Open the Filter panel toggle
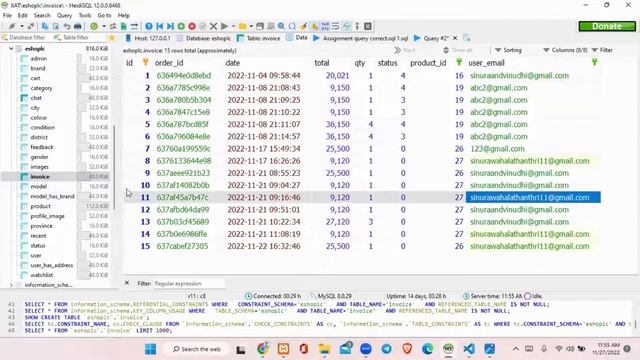Image resolution: width=640 pixels, height=360 pixels. click(x=602, y=50)
